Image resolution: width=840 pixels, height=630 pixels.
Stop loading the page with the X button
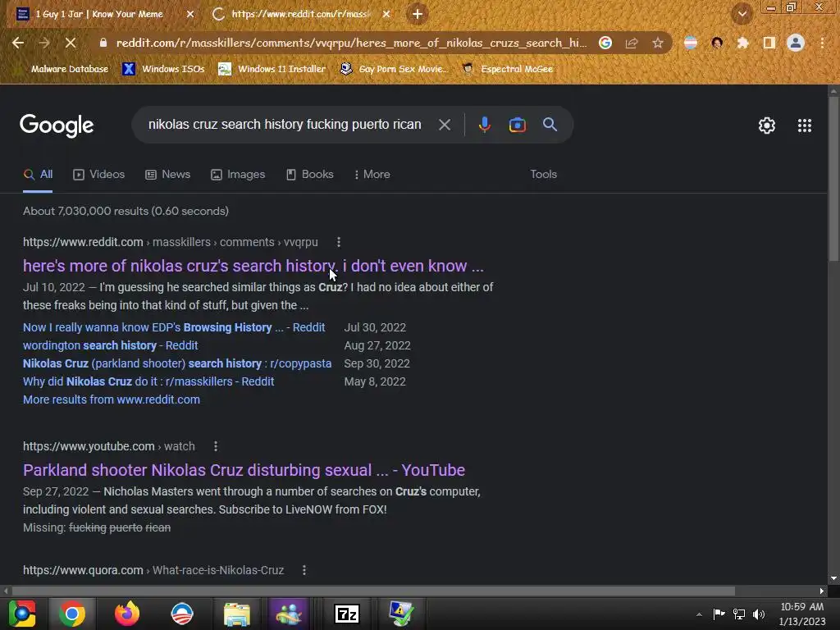[71, 43]
